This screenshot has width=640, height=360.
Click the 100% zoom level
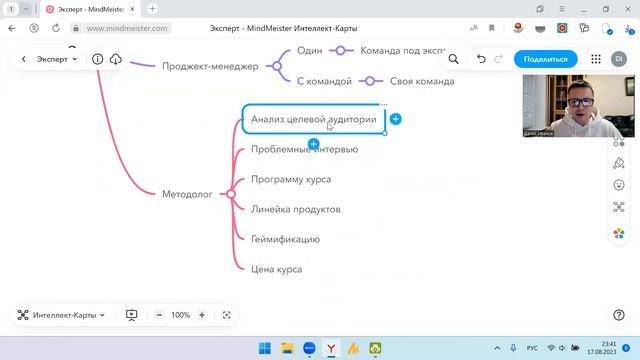[180, 315]
